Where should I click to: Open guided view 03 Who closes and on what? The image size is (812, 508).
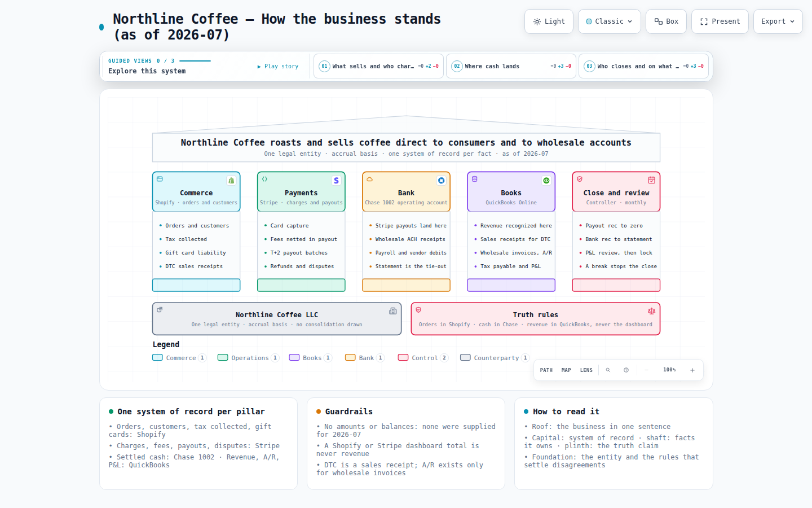pyautogui.click(x=643, y=66)
